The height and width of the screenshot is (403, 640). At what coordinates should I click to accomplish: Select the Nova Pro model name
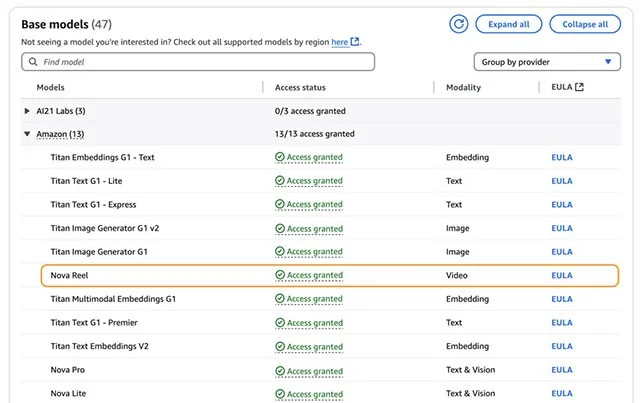(68, 370)
